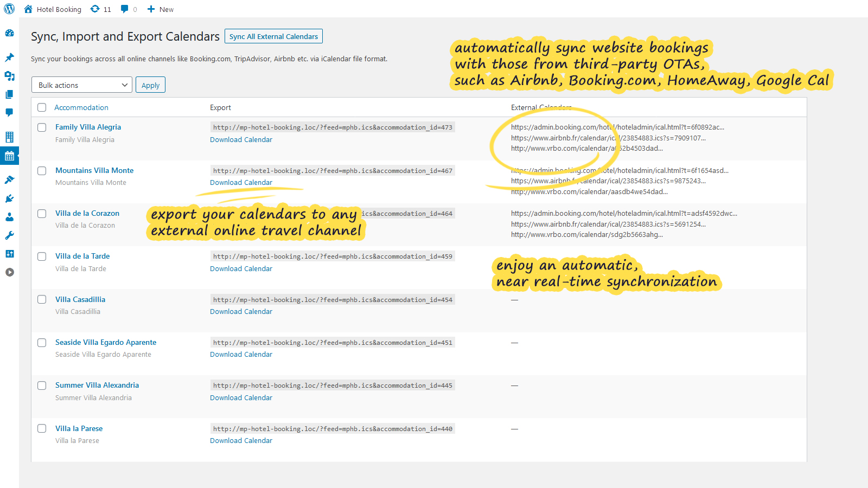Image resolution: width=868 pixels, height=488 pixels.
Task: Click Apply next to Bulk actions
Action: point(150,85)
